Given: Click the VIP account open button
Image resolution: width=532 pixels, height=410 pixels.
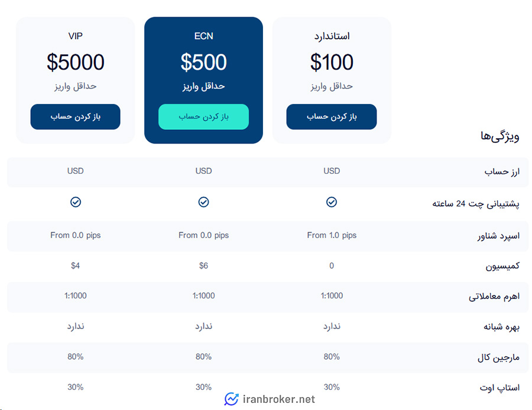Looking at the screenshot, I should tap(75, 117).
